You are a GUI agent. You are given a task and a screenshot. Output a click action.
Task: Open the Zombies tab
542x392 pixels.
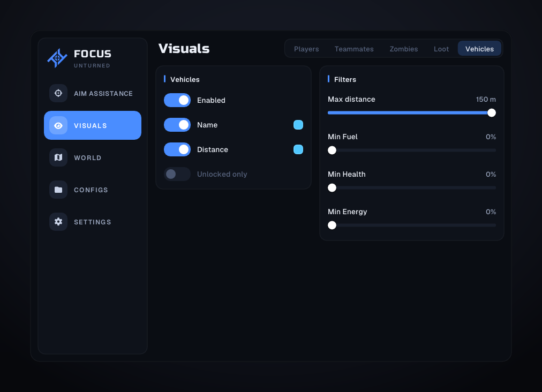point(404,49)
